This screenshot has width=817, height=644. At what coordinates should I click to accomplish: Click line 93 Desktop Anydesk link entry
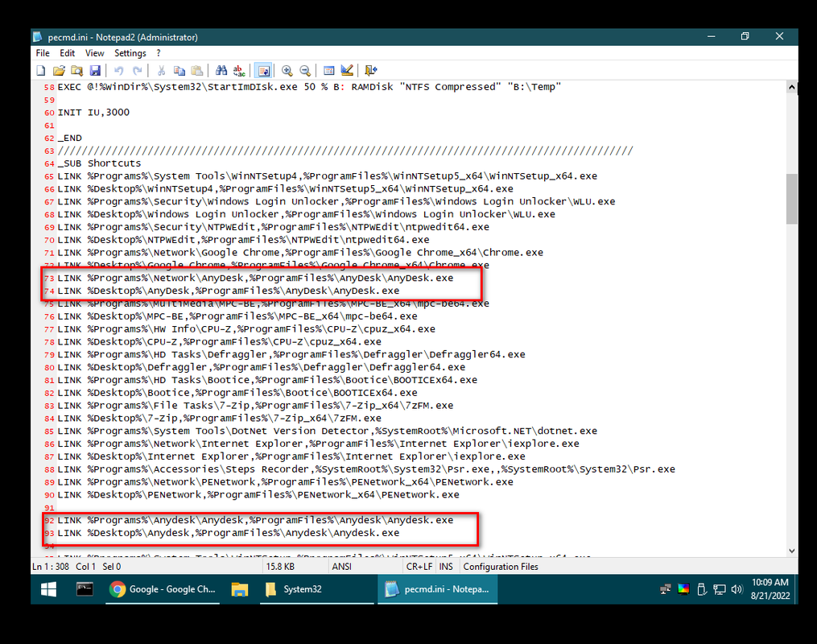[x=229, y=533]
